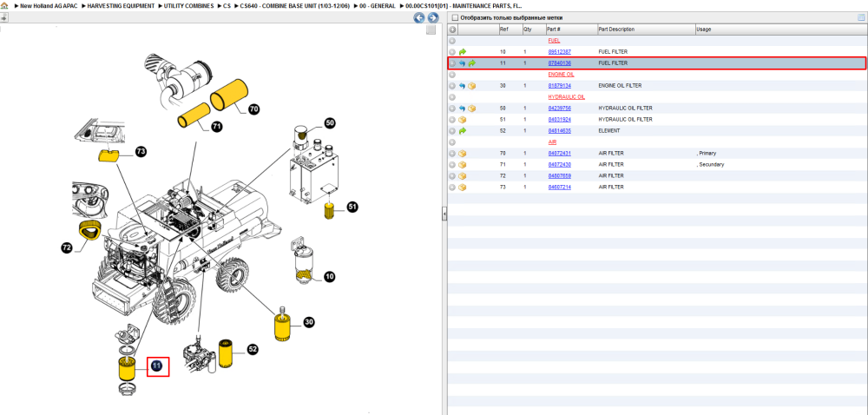Click the green arrow icon for ELEMENT row
Screen dimensions: 868x415
(463, 131)
